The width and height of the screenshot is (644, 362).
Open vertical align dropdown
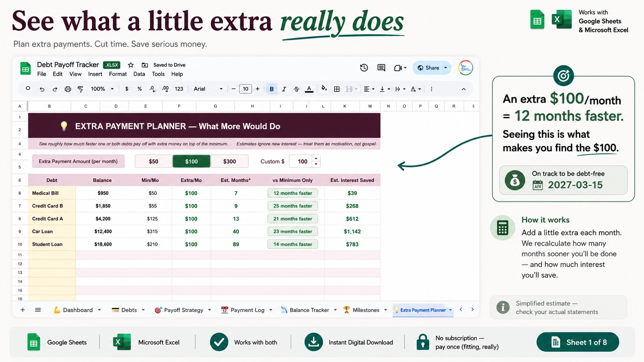coord(385,89)
